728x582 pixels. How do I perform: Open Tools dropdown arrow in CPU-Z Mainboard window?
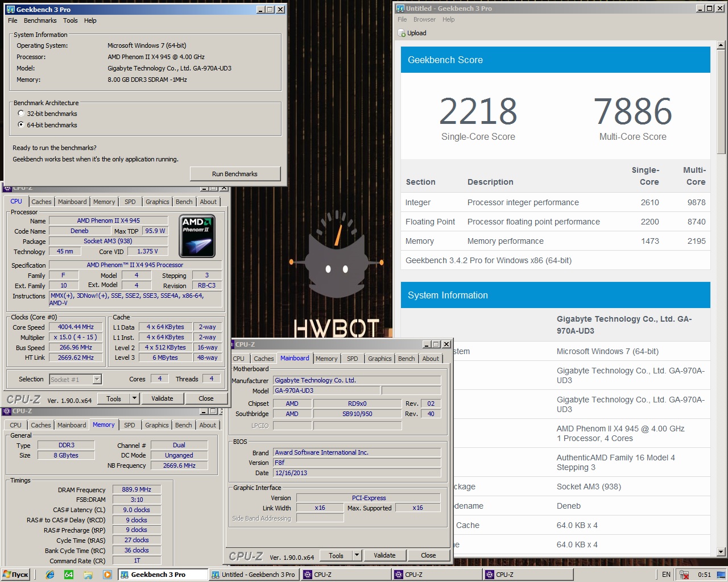pos(357,555)
